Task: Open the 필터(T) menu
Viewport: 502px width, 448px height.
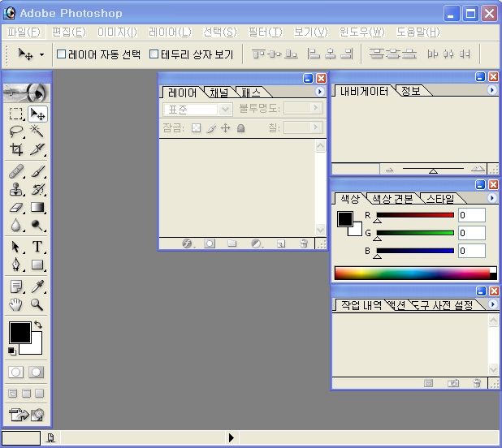Action: click(264, 32)
